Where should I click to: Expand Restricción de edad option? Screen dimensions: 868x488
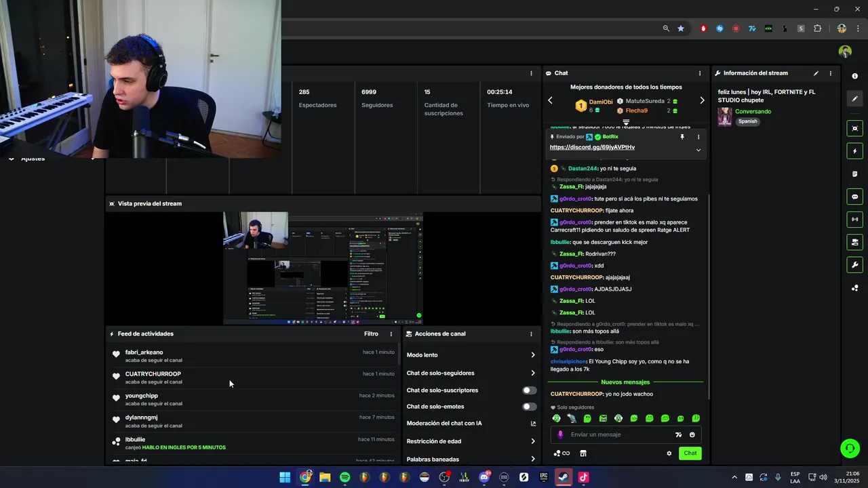[x=471, y=441]
